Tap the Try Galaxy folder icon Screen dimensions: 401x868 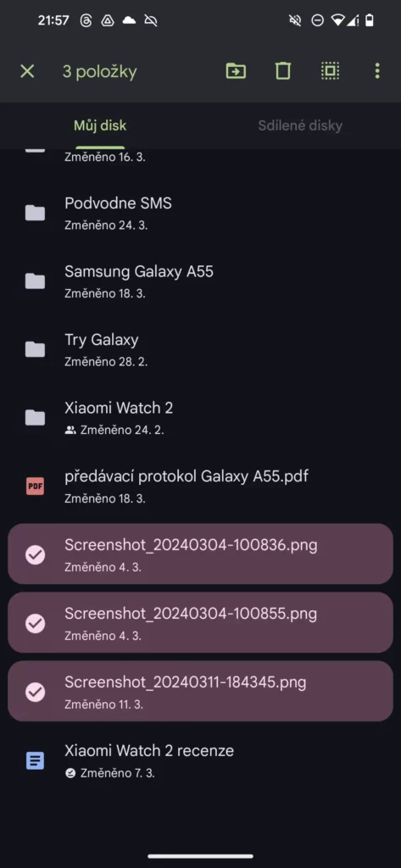coord(35,349)
